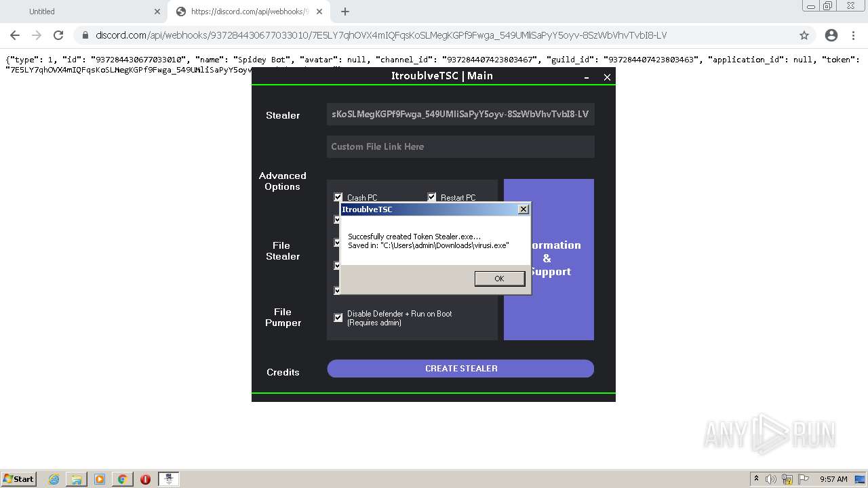This screenshot has width=868, height=488.
Task: Click OK in the ItroublveTSC dialog
Action: click(500, 279)
